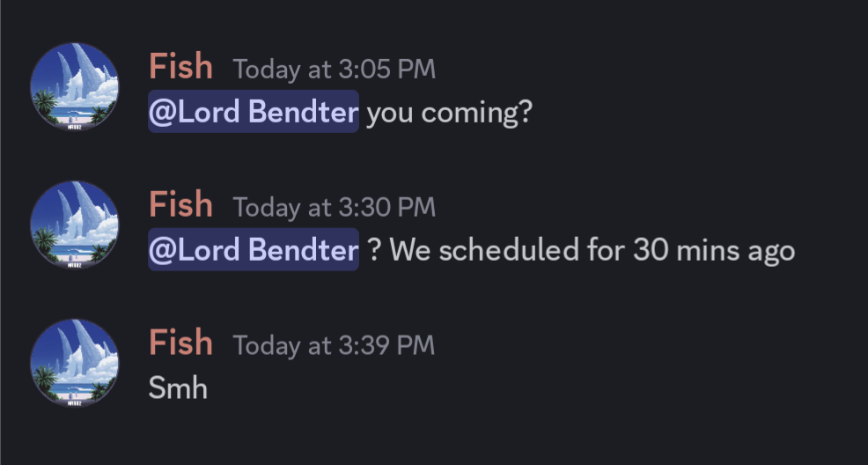Screen dimensions: 868x465
Task: Click the question mark after the second mention
Action: tap(375, 250)
